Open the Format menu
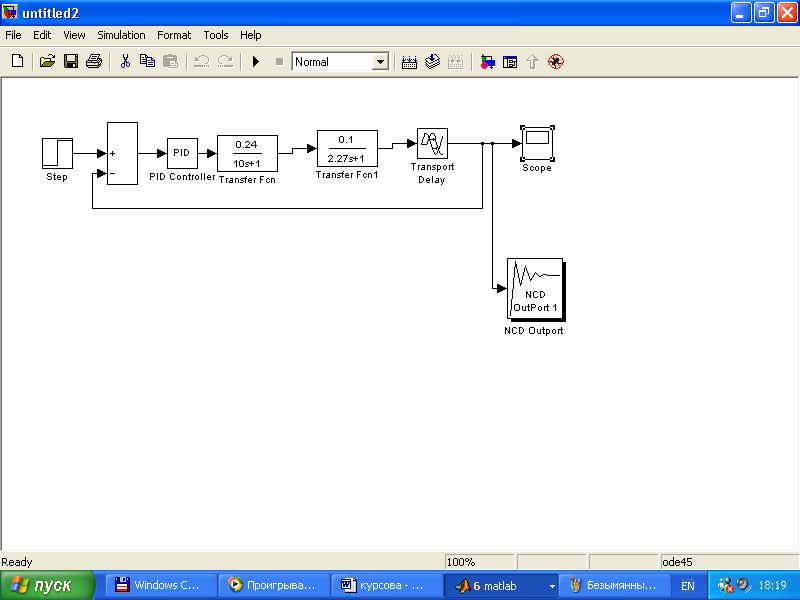800x600 pixels. coord(174,35)
